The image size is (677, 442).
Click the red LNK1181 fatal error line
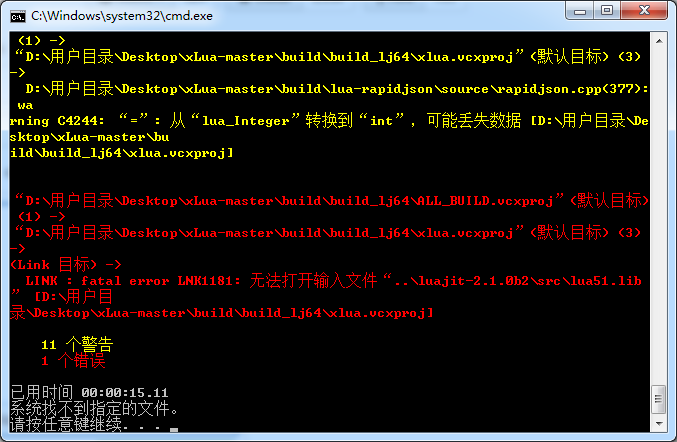point(333,281)
